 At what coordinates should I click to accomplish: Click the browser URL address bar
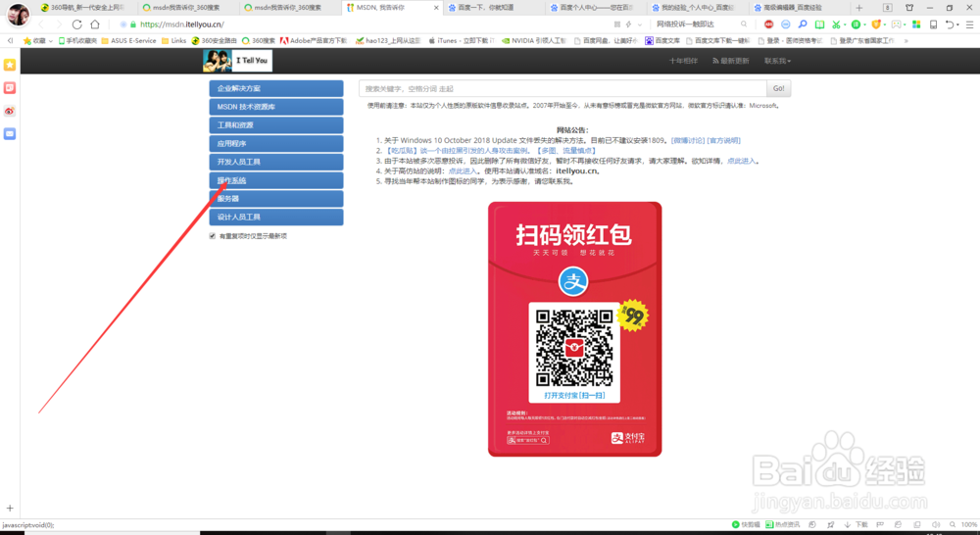(x=363, y=24)
